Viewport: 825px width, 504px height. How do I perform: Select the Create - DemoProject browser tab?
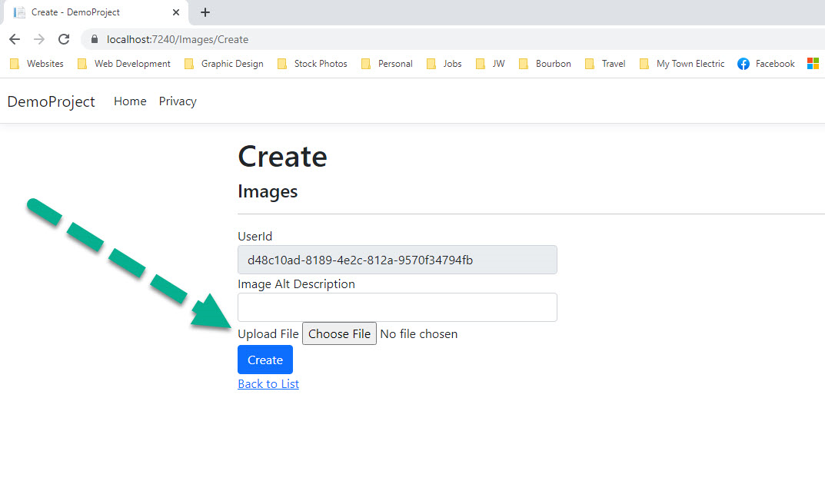[x=95, y=12]
